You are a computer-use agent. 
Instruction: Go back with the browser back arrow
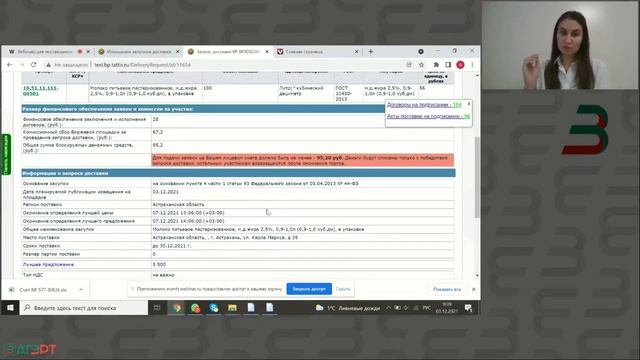point(10,64)
